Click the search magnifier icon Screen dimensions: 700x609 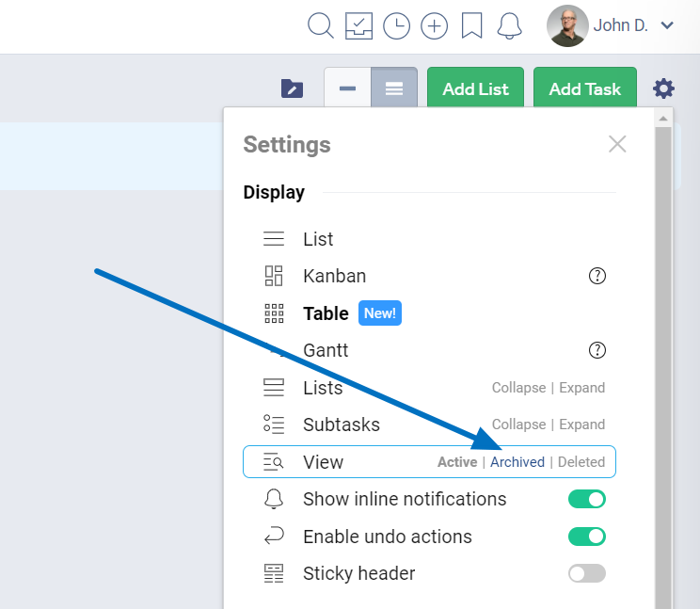[x=321, y=25]
